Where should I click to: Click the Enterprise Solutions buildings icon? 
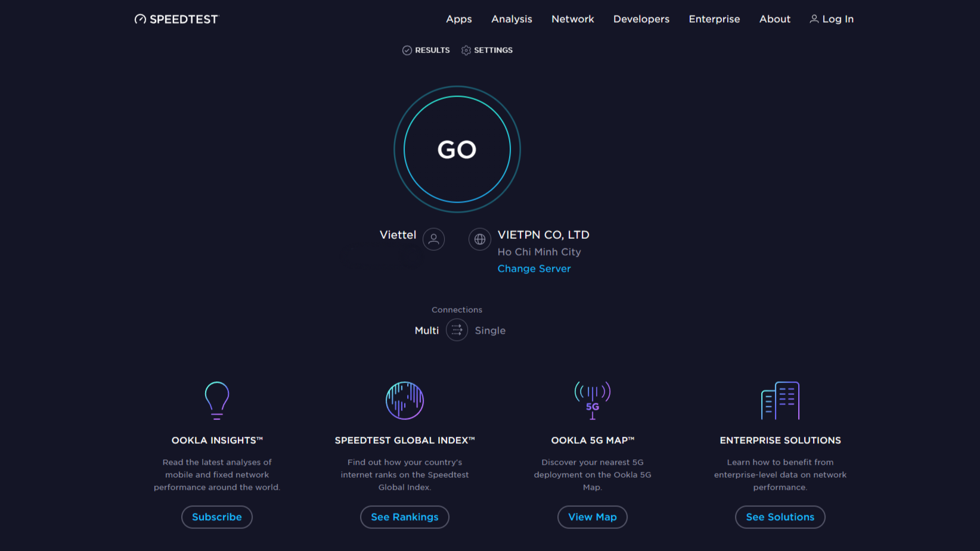click(780, 401)
